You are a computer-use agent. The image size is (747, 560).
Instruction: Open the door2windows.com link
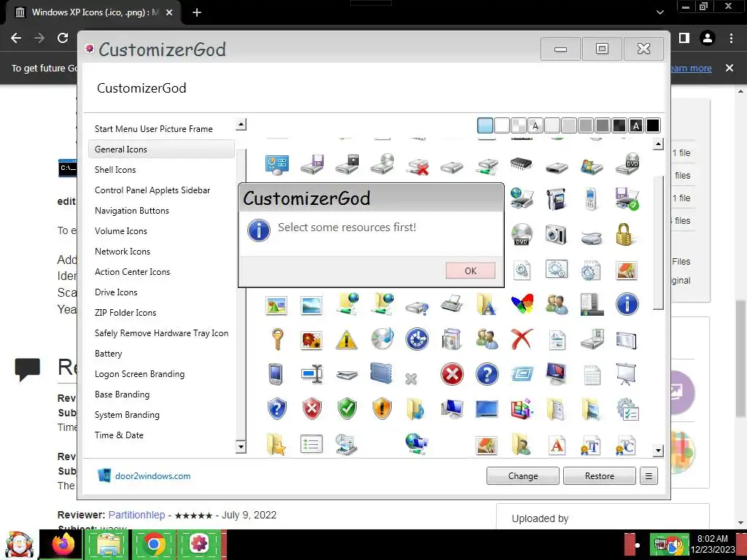point(152,475)
